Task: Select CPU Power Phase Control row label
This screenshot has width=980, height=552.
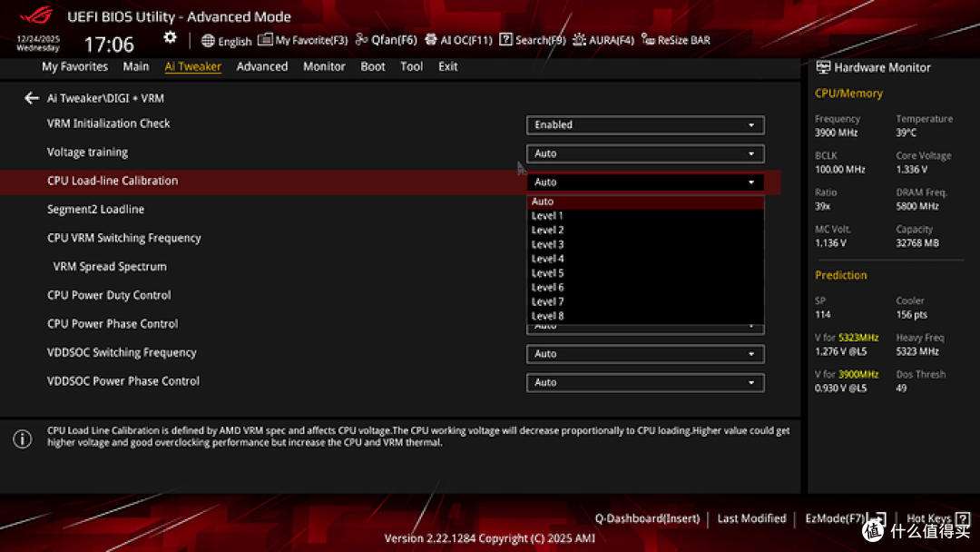Action: tap(113, 324)
